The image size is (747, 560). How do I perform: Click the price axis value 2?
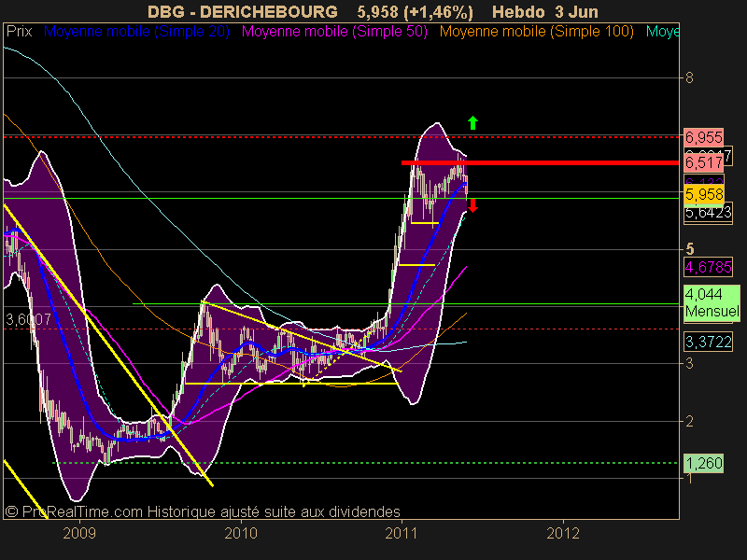[689, 421]
